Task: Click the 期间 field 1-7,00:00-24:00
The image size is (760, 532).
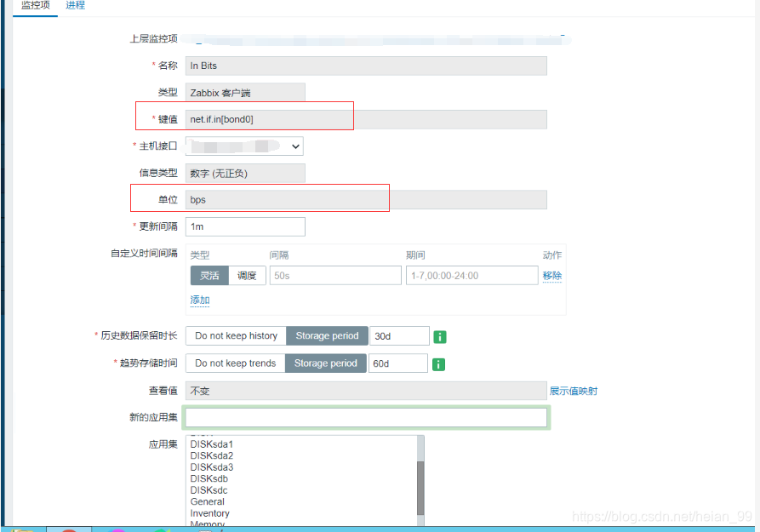Action: tap(472, 276)
